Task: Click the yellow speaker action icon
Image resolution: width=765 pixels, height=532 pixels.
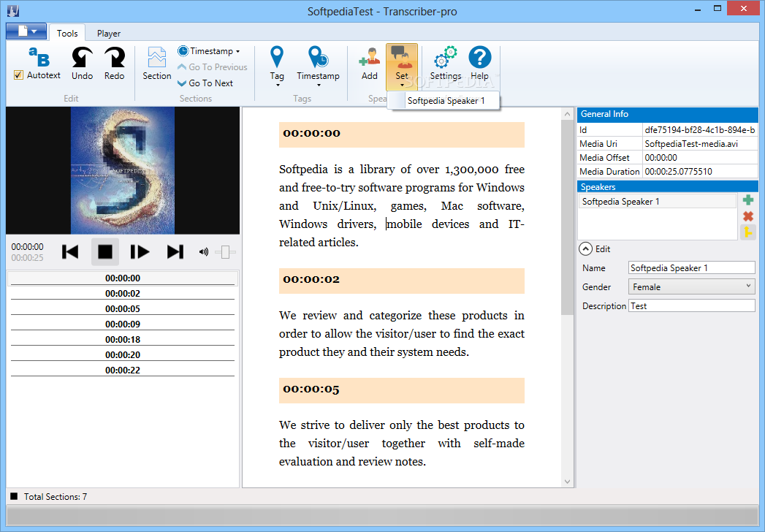Action: point(747,232)
